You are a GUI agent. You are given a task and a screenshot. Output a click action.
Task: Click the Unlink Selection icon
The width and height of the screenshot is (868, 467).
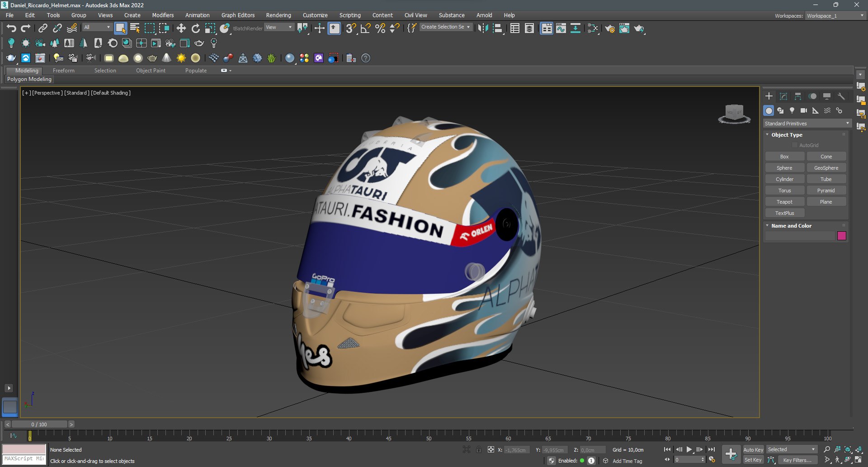57,29
